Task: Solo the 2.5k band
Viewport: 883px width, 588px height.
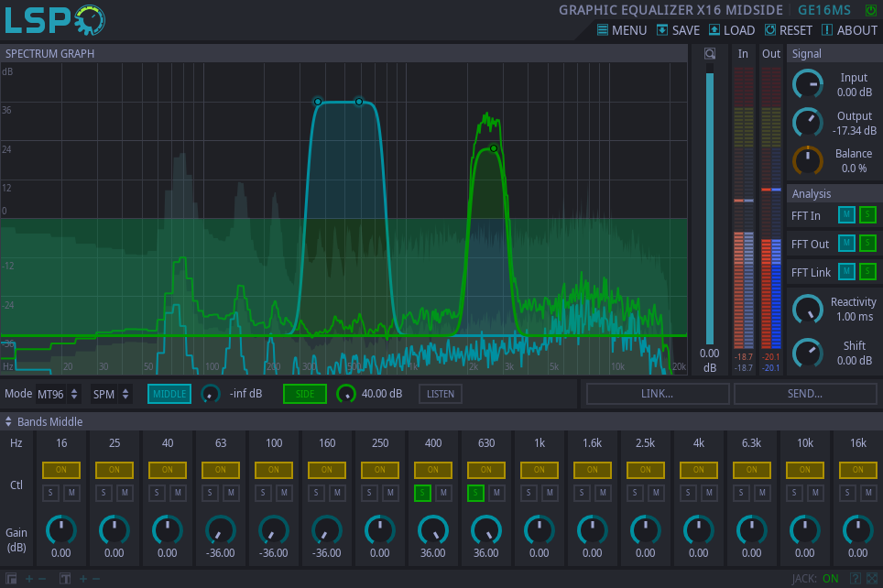Action: click(635, 493)
